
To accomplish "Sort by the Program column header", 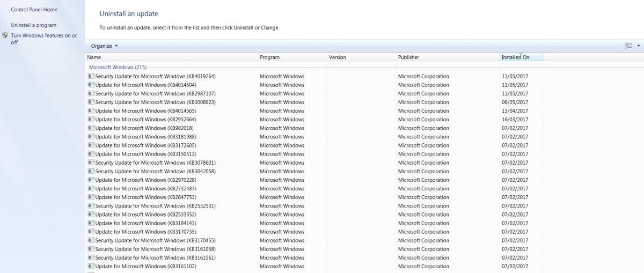I will pyautogui.click(x=292, y=57).
